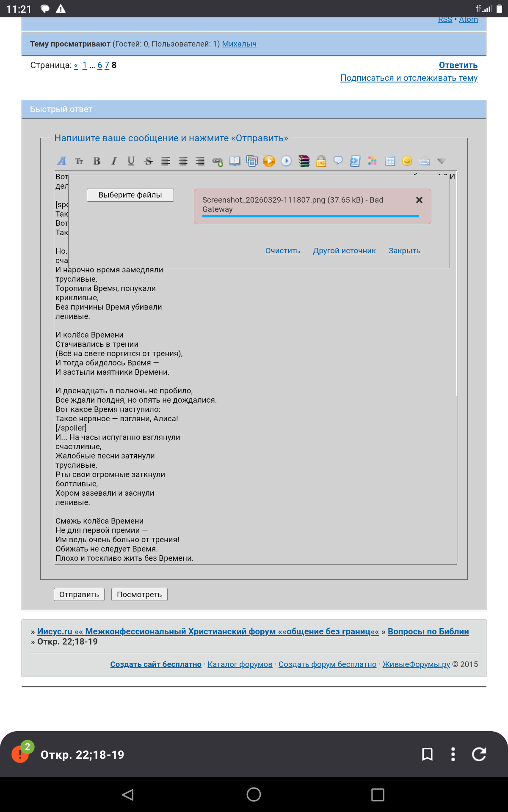Open user Михалыч profile link

[x=239, y=44]
